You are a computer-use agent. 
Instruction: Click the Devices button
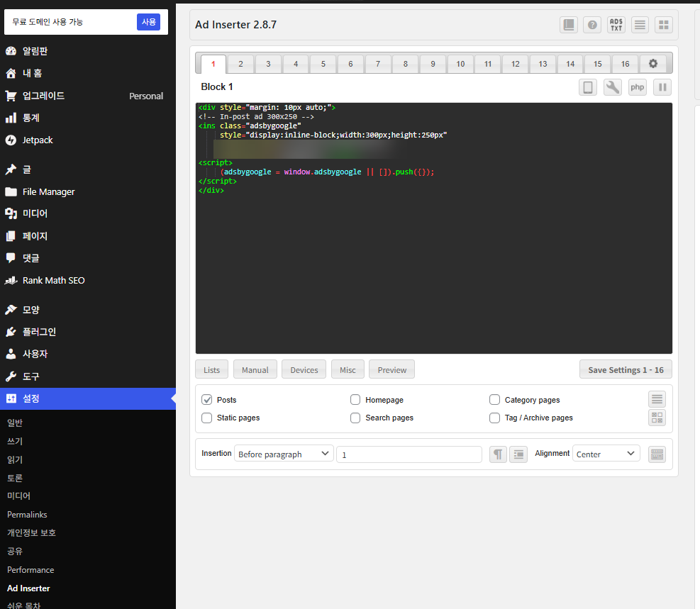click(x=304, y=370)
